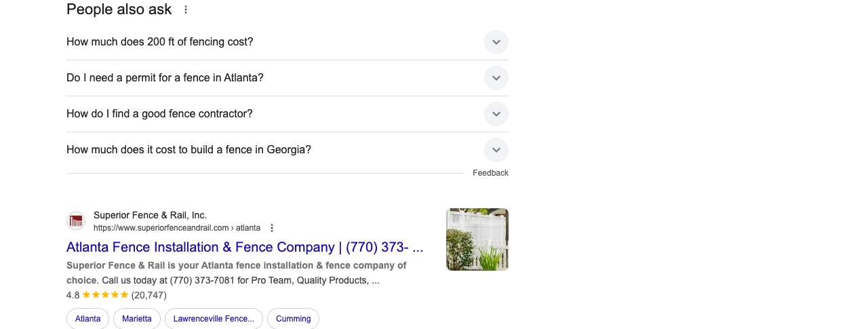This screenshot has height=329, width=868.
Task: Click the yellow star rating icons
Action: (x=105, y=295)
